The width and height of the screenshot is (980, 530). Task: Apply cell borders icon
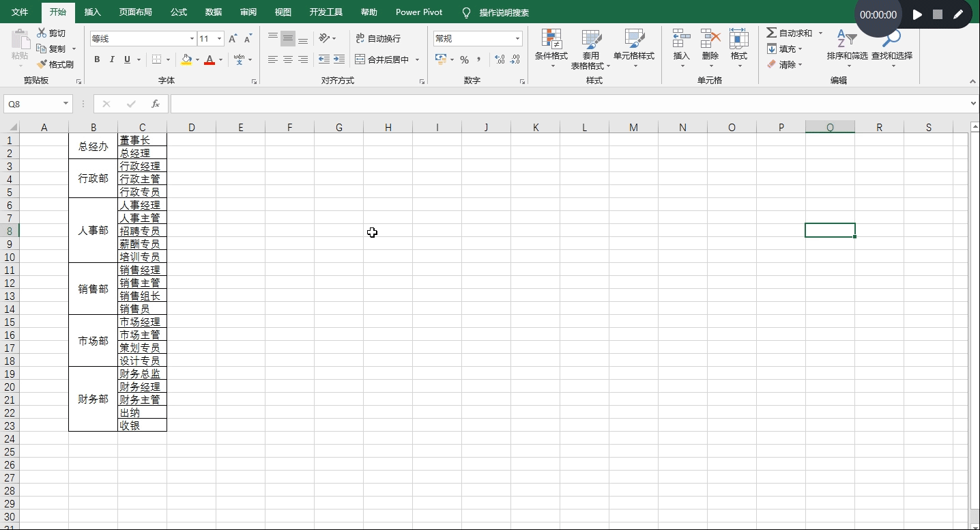point(156,59)
